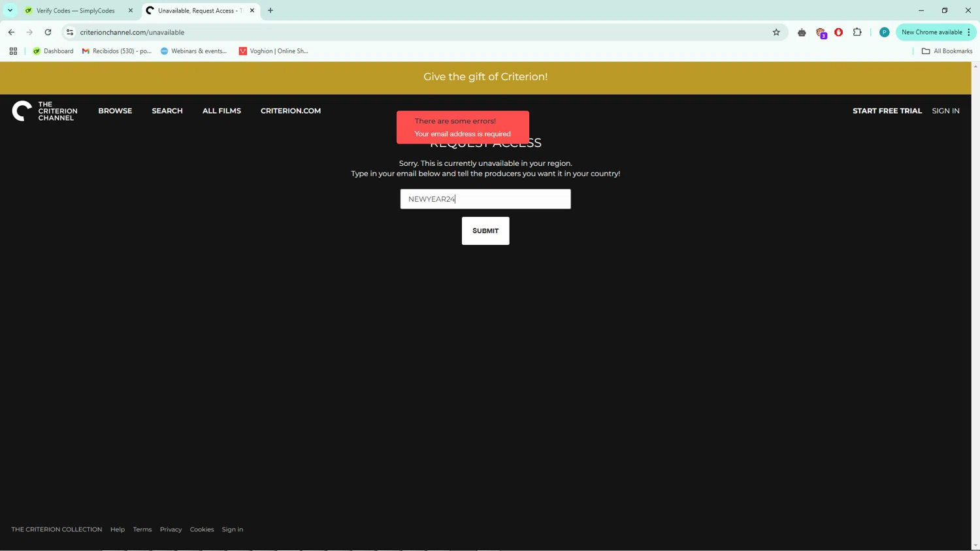Select the Unavailable, Request Access tab
This screenshot has width=980, height=551.
(x=201, y=10)
